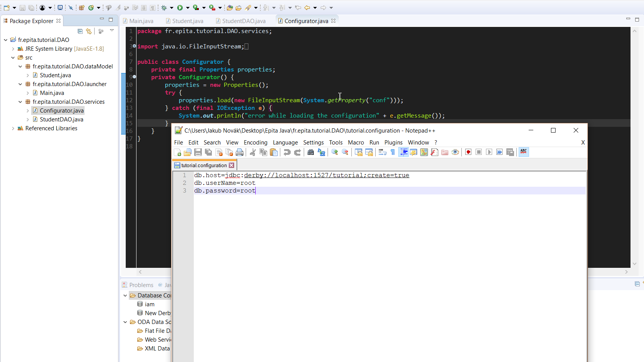Click the Eclipse Back navigation arrow
644x362 pixels.
coord(307,8)
